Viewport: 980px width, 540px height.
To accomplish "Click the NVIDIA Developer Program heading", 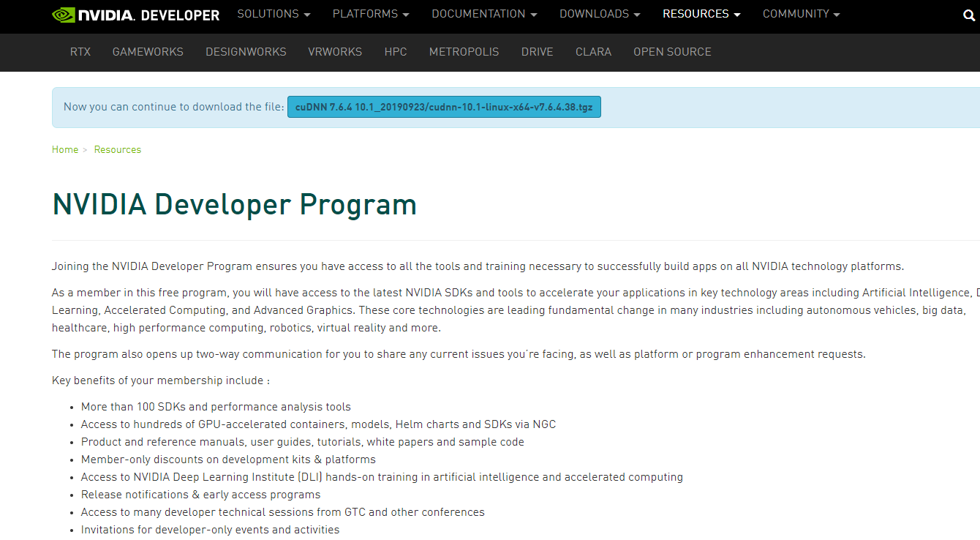I will tap(234, 205).
